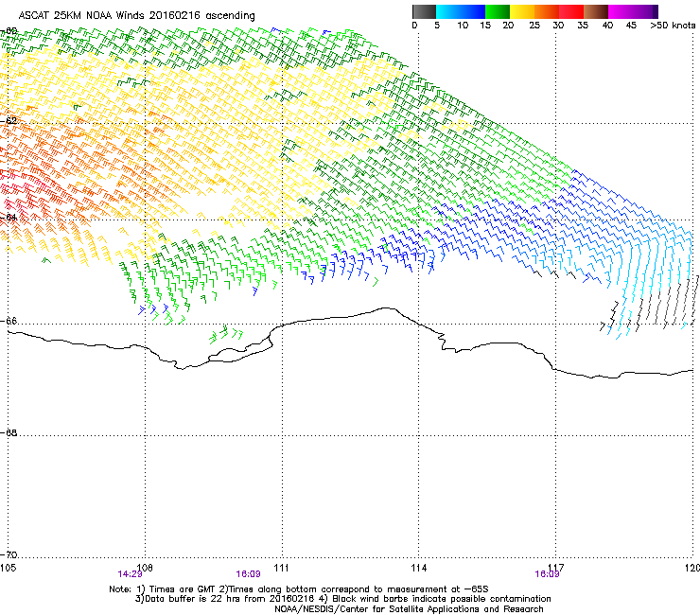Viewport: 700px width, 615px height.
Task: Click the legend label '15'
Action: (485, 26)
